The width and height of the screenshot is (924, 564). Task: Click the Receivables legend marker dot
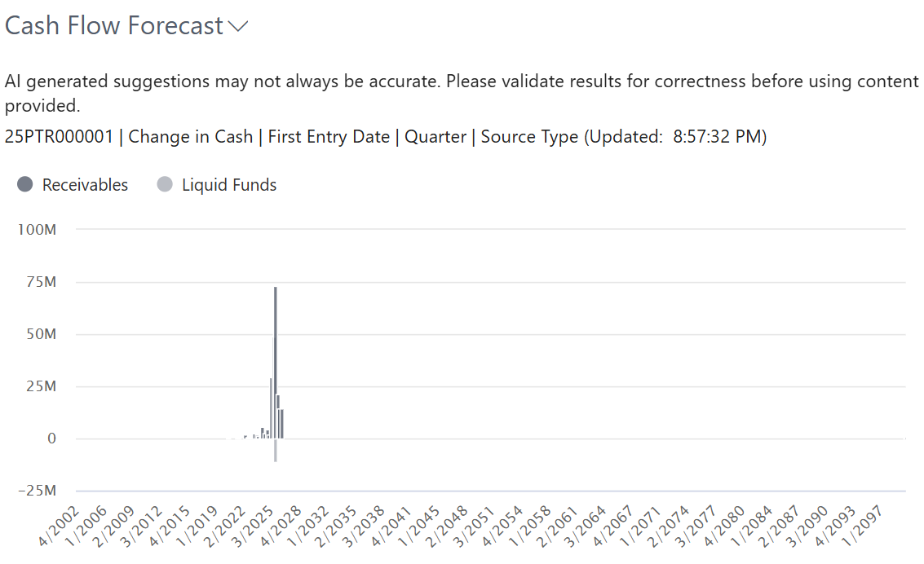pyautogui.click(x=25, y=185)
